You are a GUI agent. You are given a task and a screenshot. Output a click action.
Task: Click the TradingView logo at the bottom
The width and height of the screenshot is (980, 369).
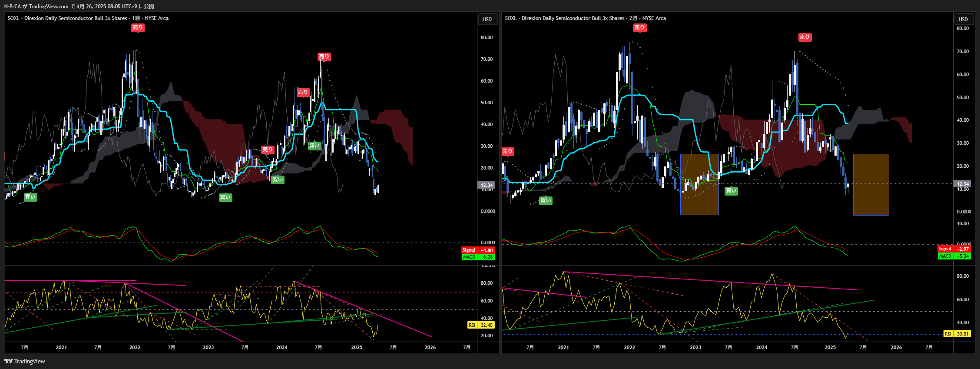(25, 361)
